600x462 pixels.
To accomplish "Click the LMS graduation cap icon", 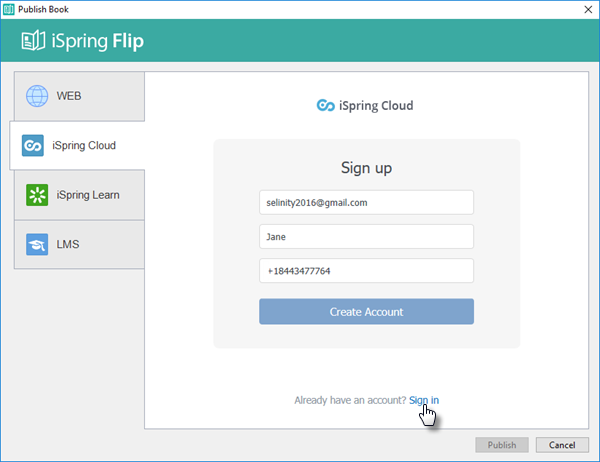I will pos(37,244).
